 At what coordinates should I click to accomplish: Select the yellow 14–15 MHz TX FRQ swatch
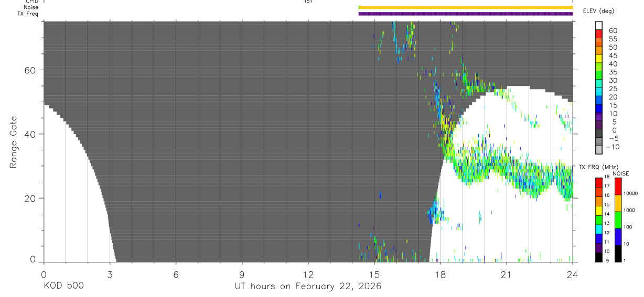[598, 211]
